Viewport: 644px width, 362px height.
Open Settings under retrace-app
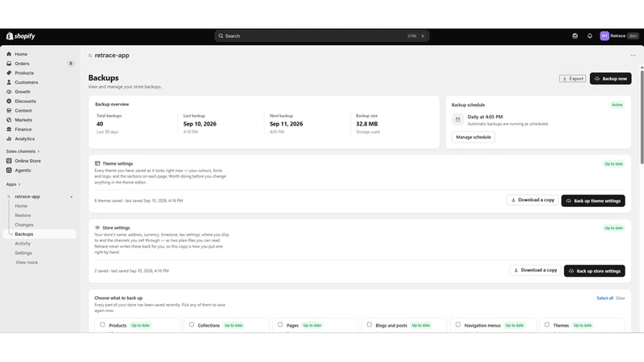pos(23,253)
